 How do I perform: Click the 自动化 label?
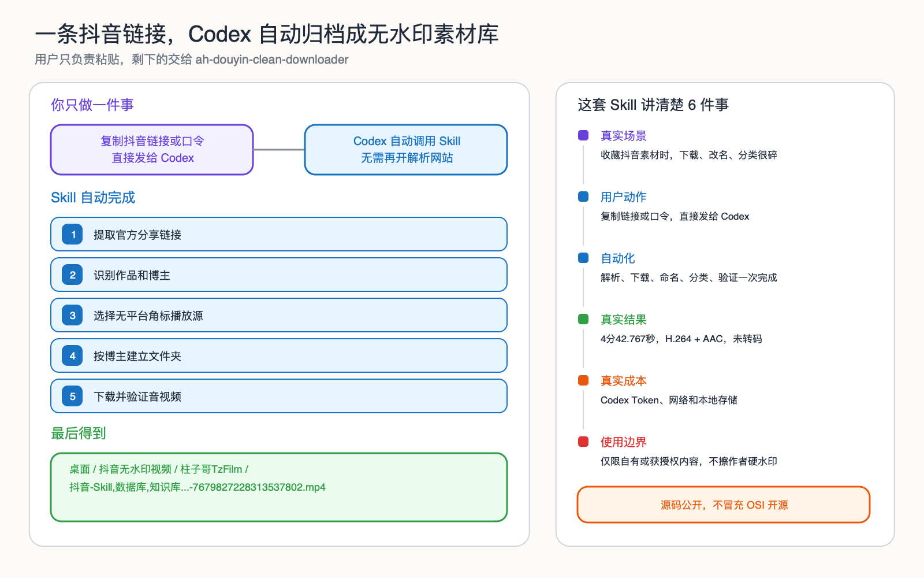coord(618,258)
